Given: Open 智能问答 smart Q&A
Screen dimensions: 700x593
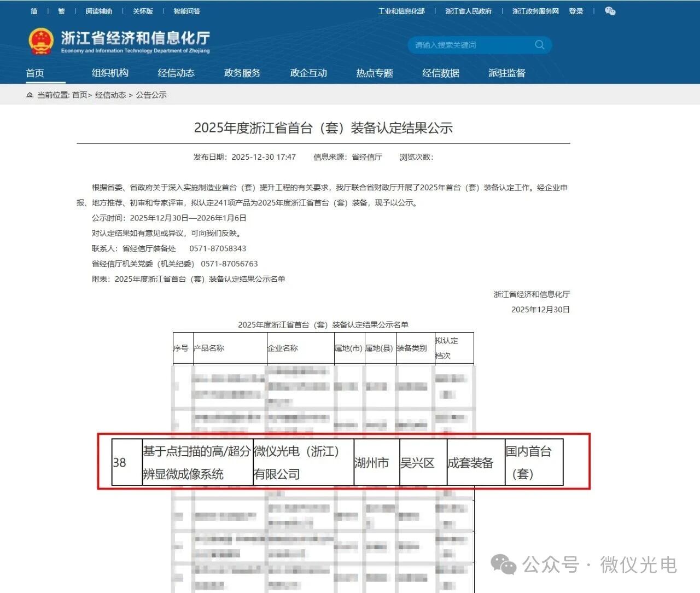Looking at the screenshot, I should [x=186, y=11].
